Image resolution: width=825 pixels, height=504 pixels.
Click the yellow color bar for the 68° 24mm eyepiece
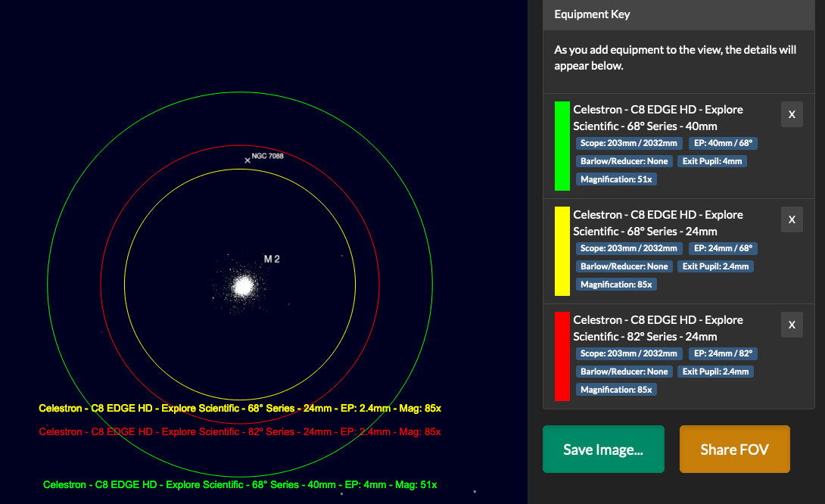click(x=562, y=251)
